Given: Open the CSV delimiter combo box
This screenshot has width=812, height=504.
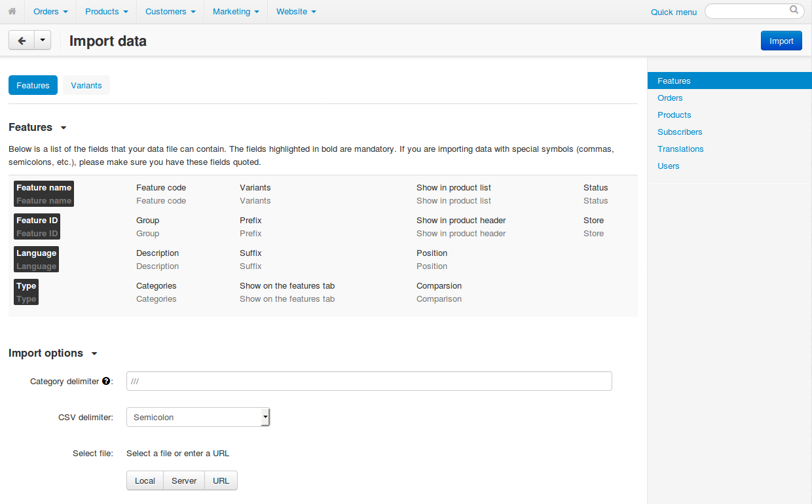Looking at the screenshot, I should (x=198, y=417).
